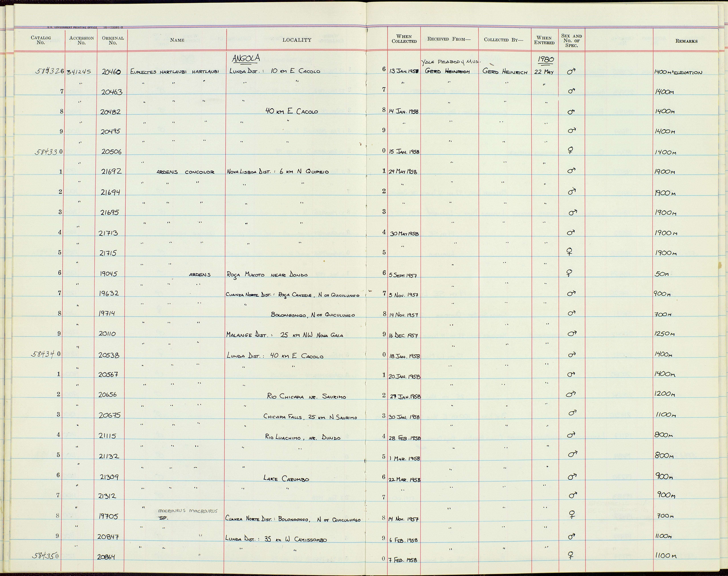Select locality 'Roça Canzele, N of Quiculungo'
The width and height of the screenshot is (728, 576).
tap(319, 295)
